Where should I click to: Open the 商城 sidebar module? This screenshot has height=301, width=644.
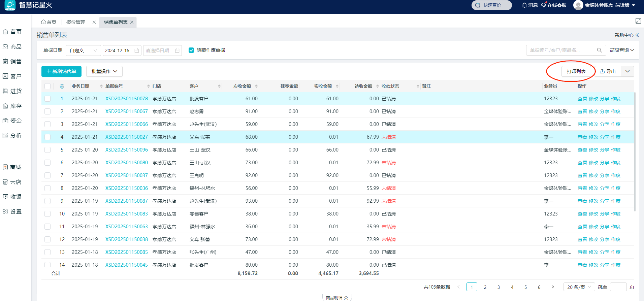pos(12,167)
